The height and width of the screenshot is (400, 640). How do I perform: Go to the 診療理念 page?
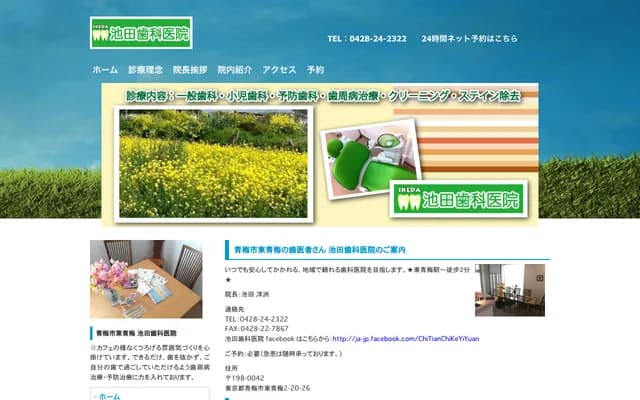[145, 70]
